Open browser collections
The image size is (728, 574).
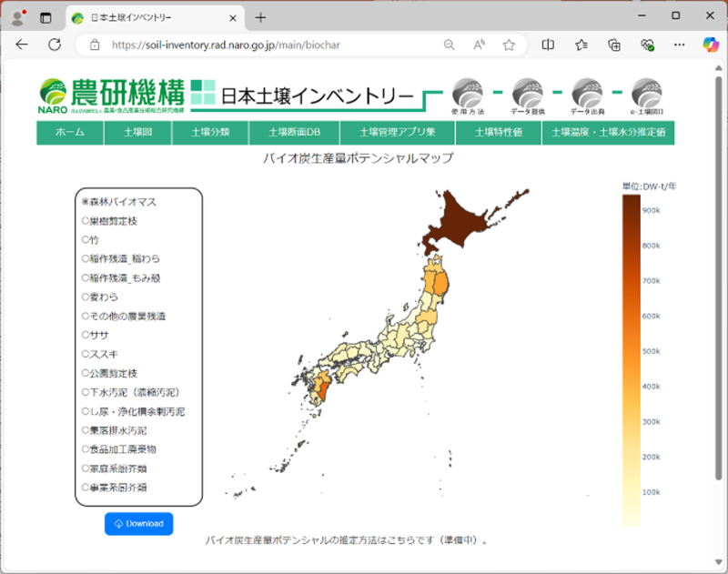pyautogui.click(x=614, y=45)
